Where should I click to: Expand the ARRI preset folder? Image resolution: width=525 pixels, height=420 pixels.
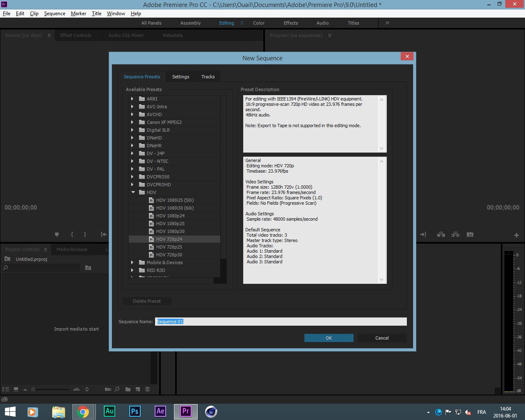132,99
